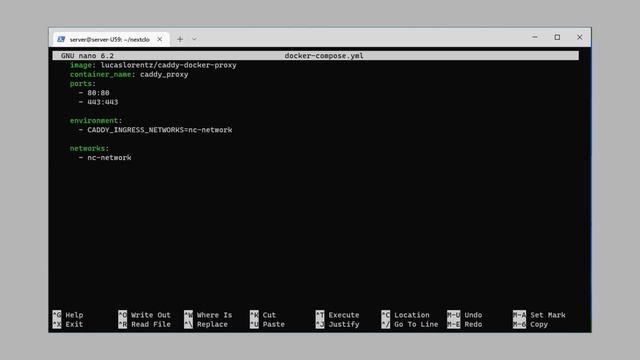This screenshot has height=360, width=640.
Task: Click the ^U Paste shortcut
Action: click(x=267, y=324)
